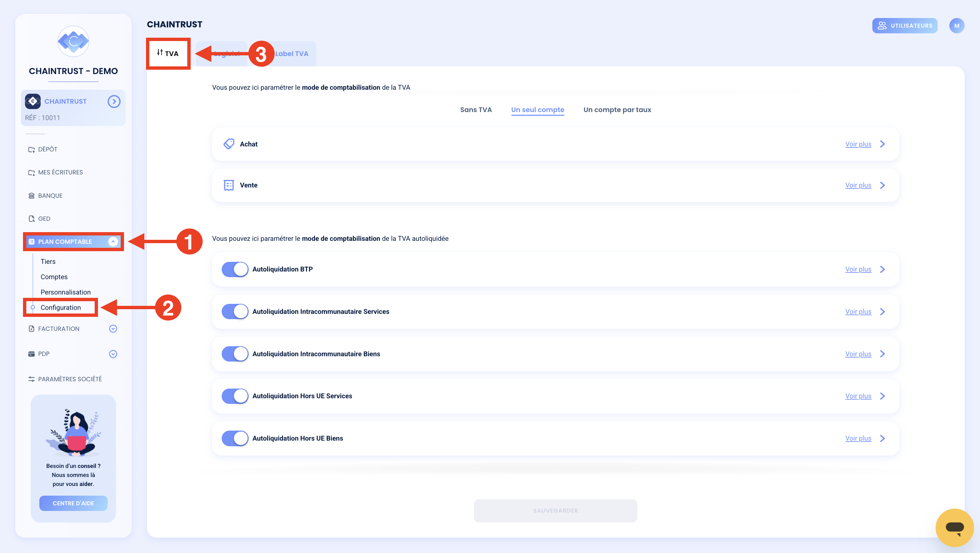The width and height of the screenshot is (980, 553).
Task: Open the DÉPÔT folder icon
Action: [x=32, y=149]
